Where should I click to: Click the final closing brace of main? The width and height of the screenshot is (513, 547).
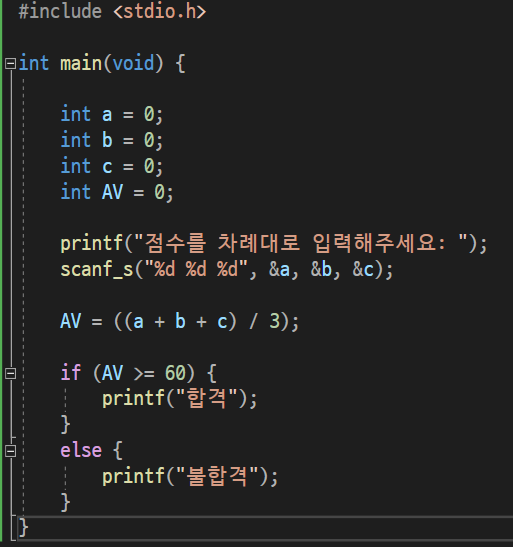coord(23,527)
